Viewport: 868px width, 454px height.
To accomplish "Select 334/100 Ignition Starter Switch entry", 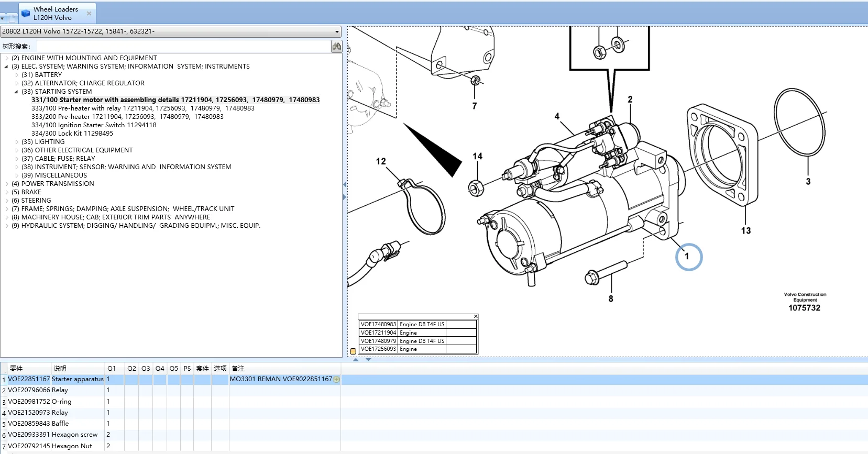I will [94, 125].
